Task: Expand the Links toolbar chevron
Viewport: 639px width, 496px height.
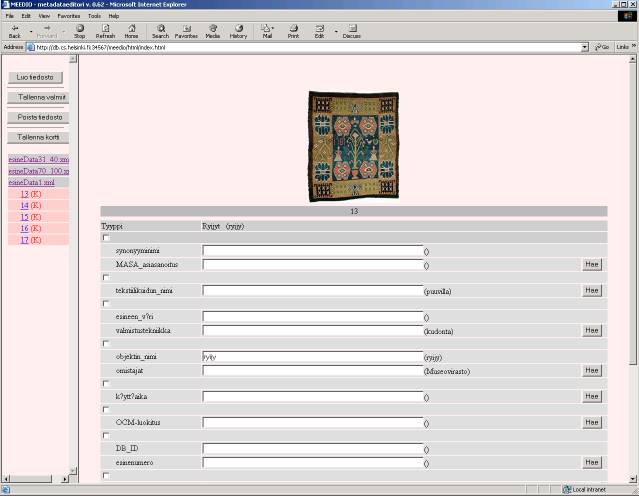Action: (x=634, y=47)
